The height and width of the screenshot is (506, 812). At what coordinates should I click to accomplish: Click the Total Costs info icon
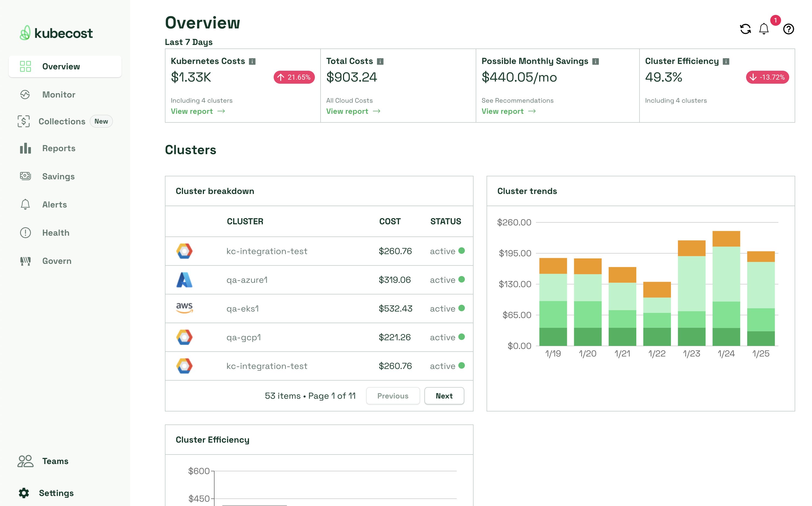pos(380,61)
